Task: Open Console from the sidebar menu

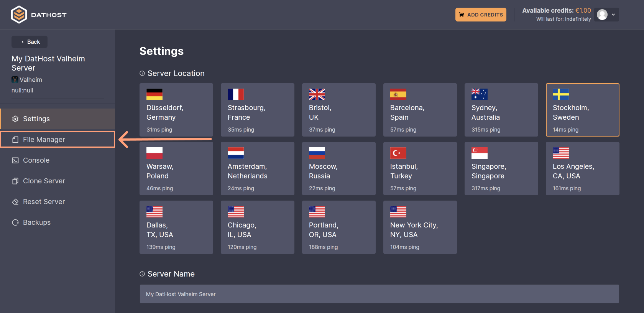Action: pyautogui.click(x=36, y=160)
